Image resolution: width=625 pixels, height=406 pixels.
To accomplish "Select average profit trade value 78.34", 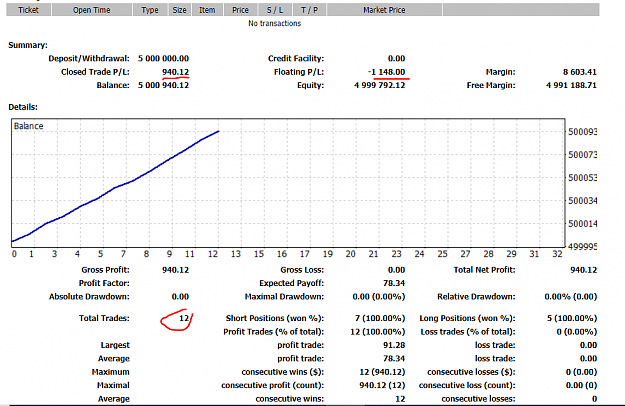I will tap(394, 359).
